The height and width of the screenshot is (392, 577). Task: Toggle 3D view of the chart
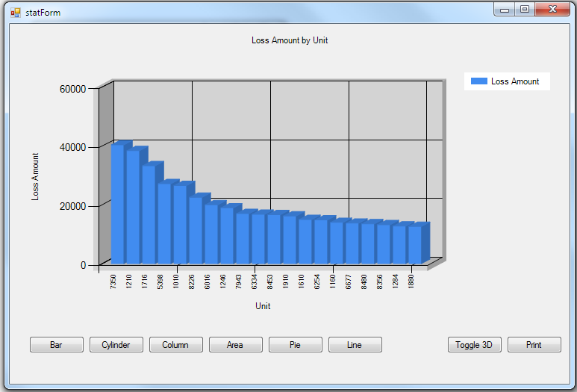click(474, 344)
